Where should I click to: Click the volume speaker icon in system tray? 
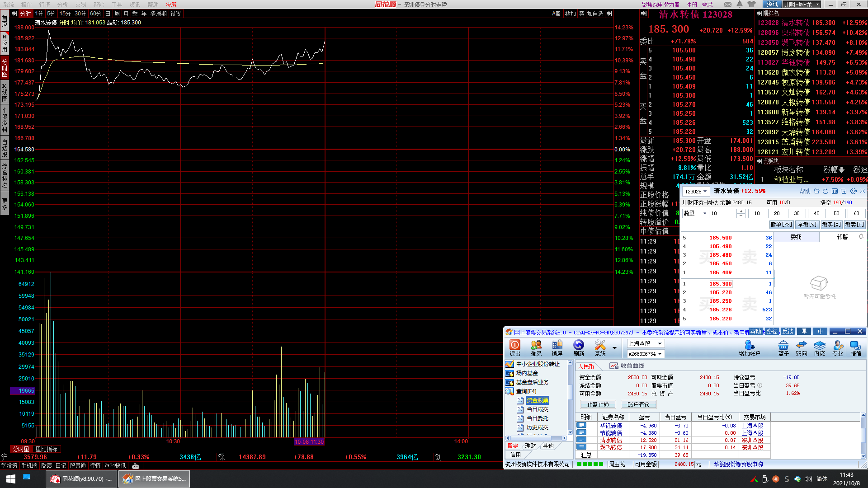click(x=808, y=479)
